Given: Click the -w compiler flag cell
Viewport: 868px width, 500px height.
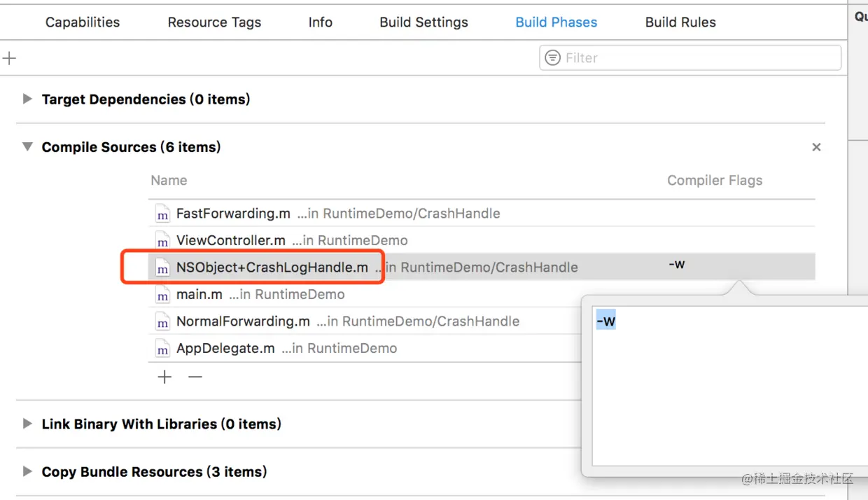Looking at the screenshot, I should pyautogui.click(x=677, y=265).
